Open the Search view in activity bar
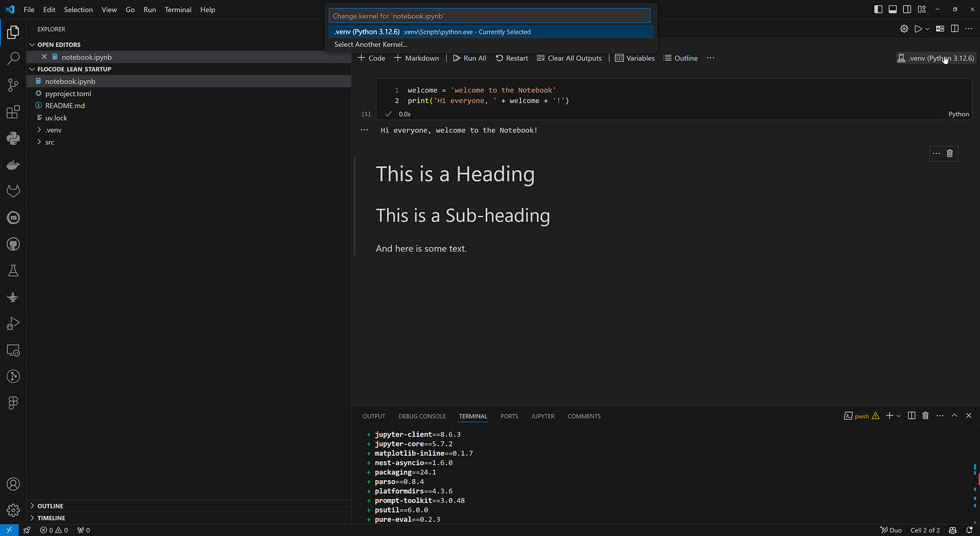 pyautogui.click(x=13, y=59)
